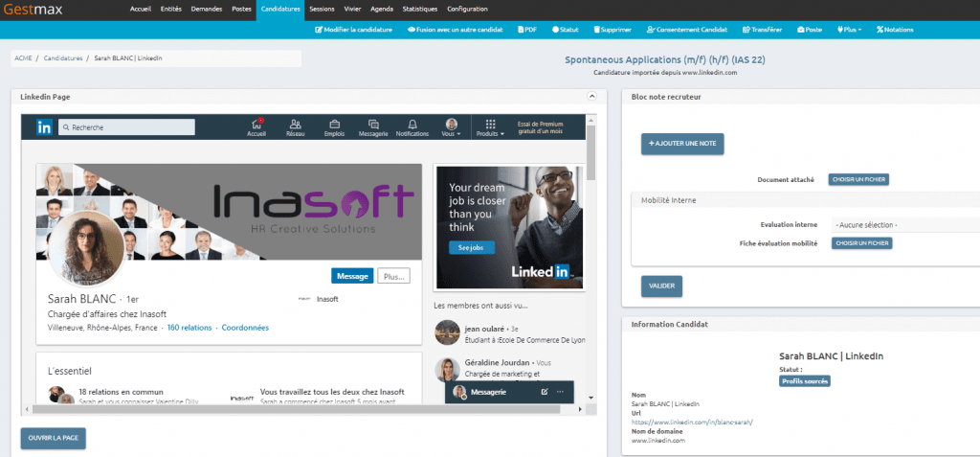Click the Spontaneous Applications job title
Image resolution: width=980 pixels, height=457 pixels.
click(x=665, y=60)
